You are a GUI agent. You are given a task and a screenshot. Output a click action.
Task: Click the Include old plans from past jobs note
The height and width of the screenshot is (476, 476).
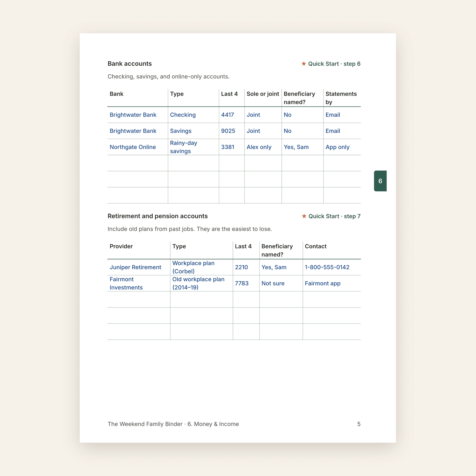pos(190,229)
